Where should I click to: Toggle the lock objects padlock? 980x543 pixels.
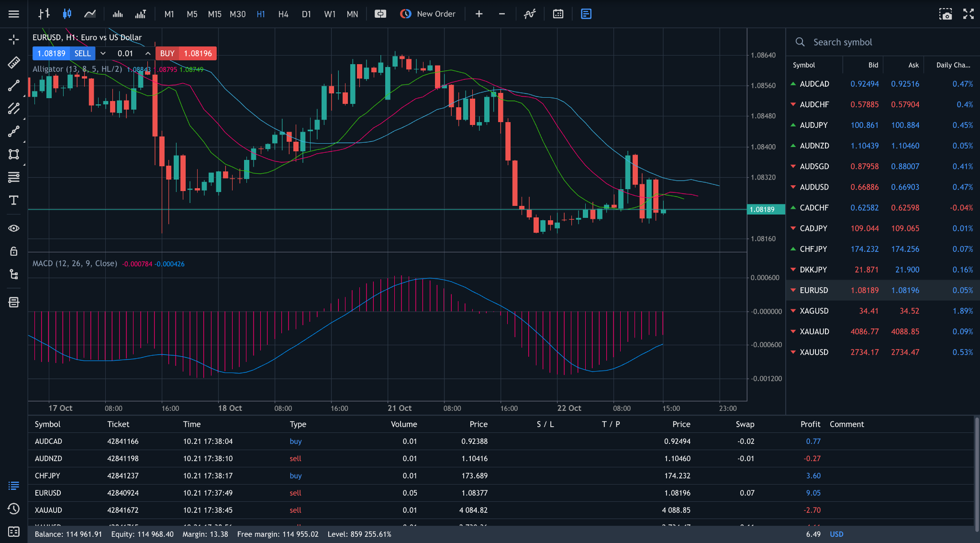pos(13,250)
